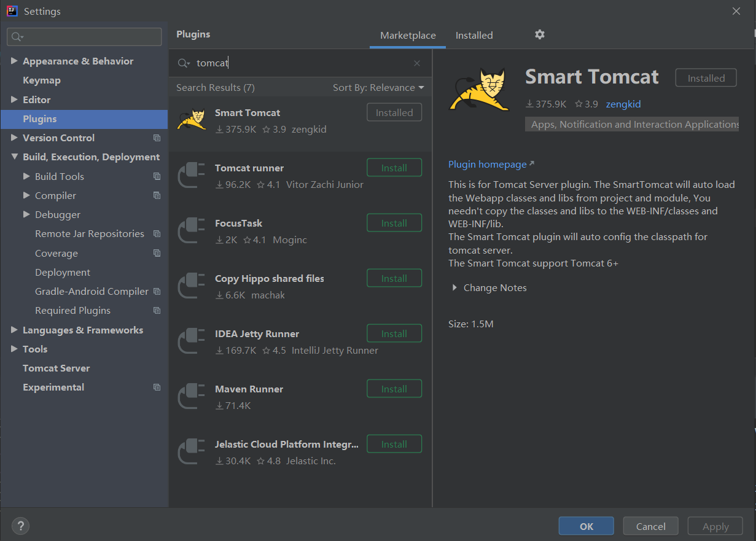Expand the Editor section arrow
Viewport: 756px width, 541px height.
click(x=14, y=99)
